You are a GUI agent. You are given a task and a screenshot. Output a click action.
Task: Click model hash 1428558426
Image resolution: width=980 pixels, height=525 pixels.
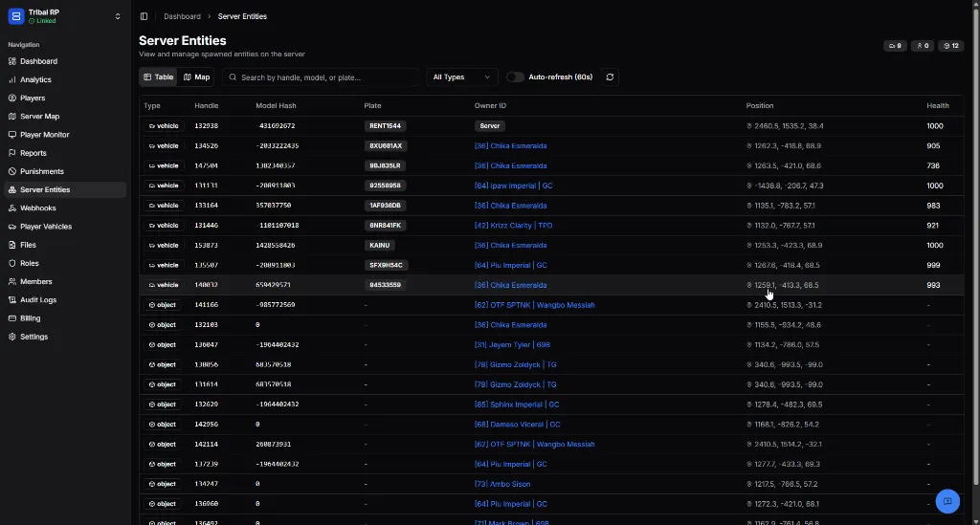click(275, 246)
